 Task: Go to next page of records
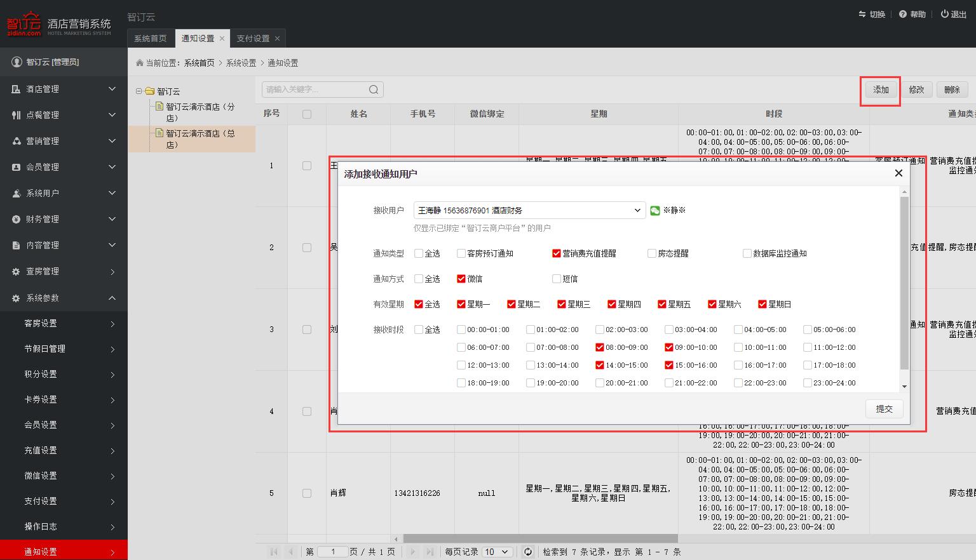pos(413,552)
